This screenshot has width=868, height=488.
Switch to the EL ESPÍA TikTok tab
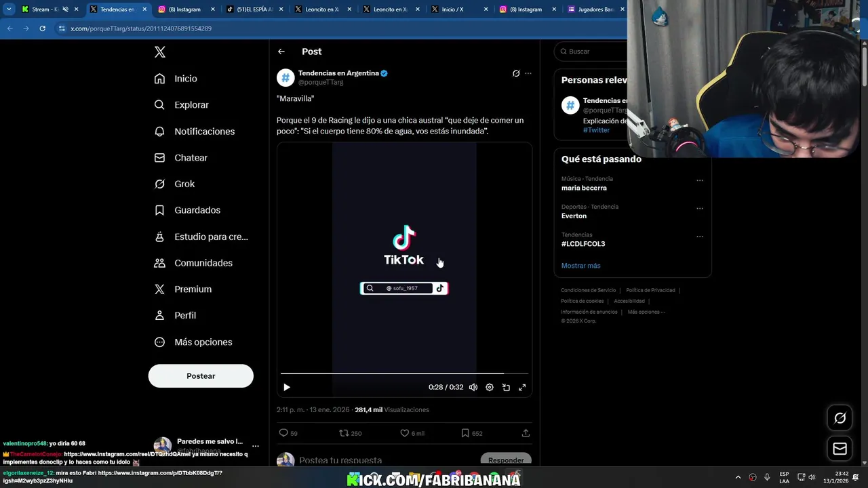[254, 9]
